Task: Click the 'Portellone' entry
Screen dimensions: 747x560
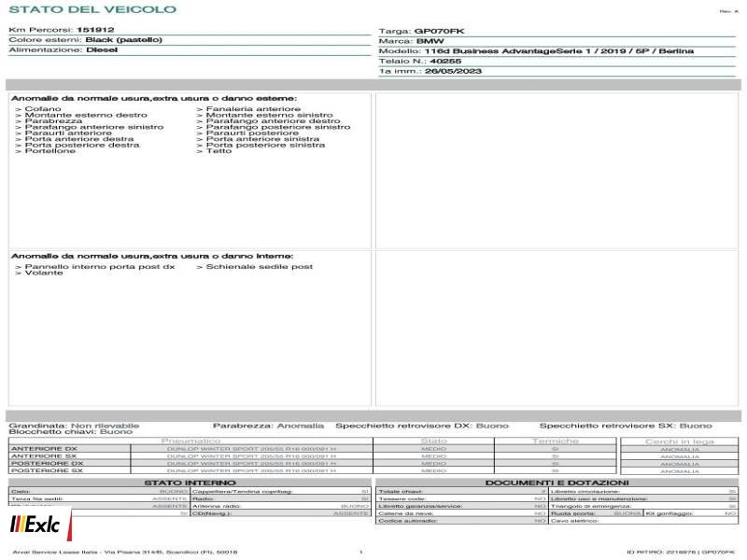Action: [x=50, y=151]
